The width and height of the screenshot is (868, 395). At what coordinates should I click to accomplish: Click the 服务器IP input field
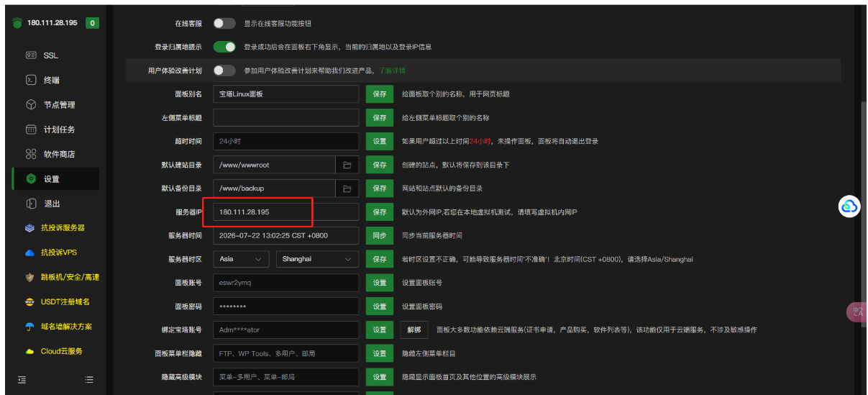[285, 212]
